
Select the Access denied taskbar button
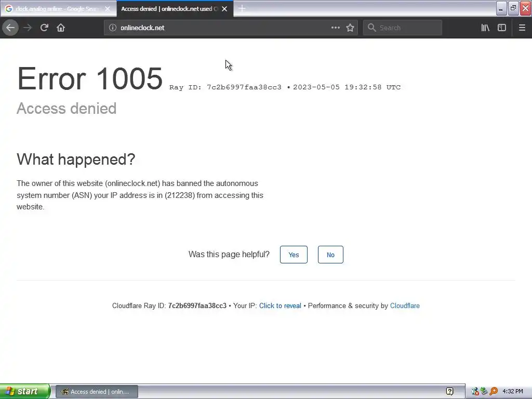97,392
